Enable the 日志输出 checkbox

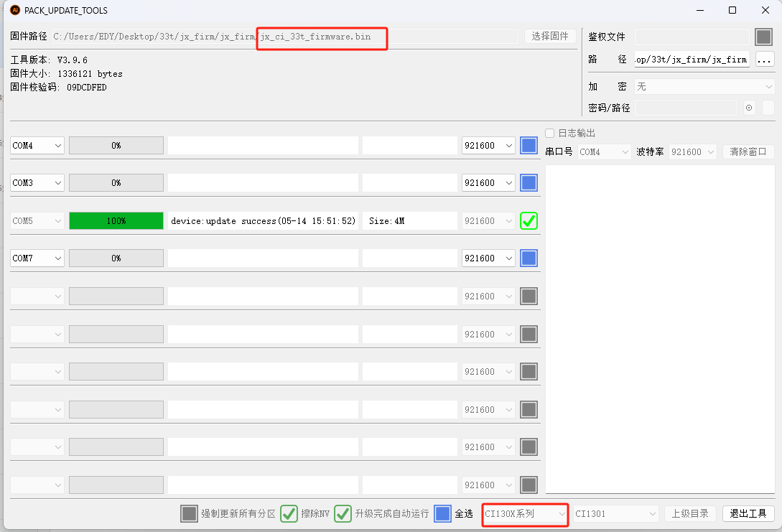[550, 133]
